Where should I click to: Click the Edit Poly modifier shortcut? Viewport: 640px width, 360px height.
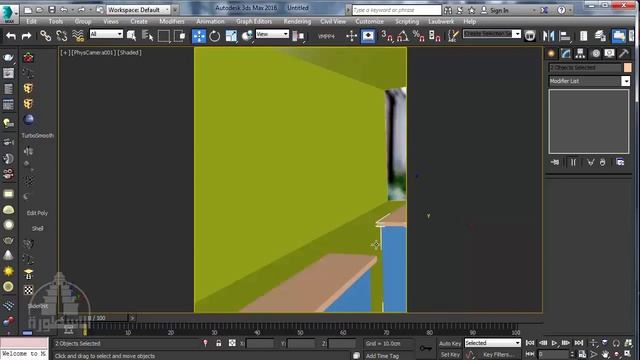pos(37,213)
